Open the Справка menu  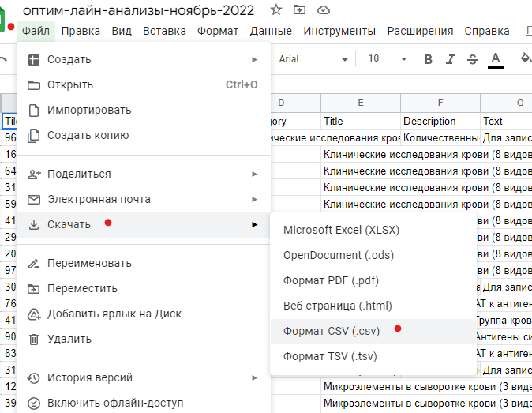click(x=487, y=31)
